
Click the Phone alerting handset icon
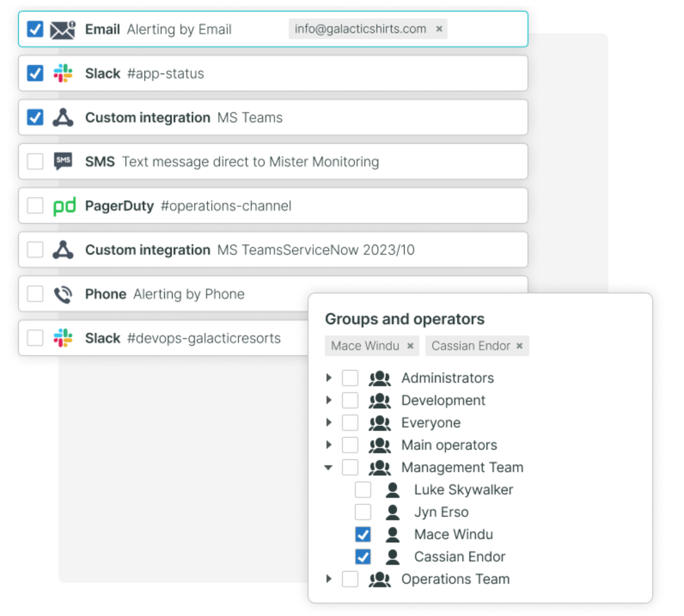pos(63,294)
